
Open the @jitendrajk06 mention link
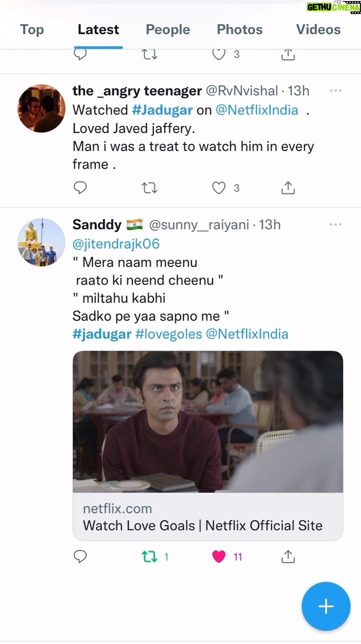[116, 244]
